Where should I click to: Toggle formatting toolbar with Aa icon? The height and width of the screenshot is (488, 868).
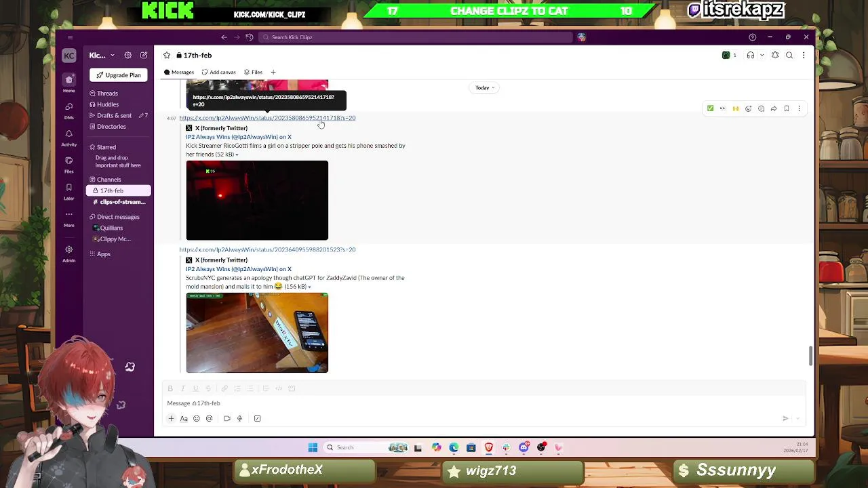coord(184,419)
